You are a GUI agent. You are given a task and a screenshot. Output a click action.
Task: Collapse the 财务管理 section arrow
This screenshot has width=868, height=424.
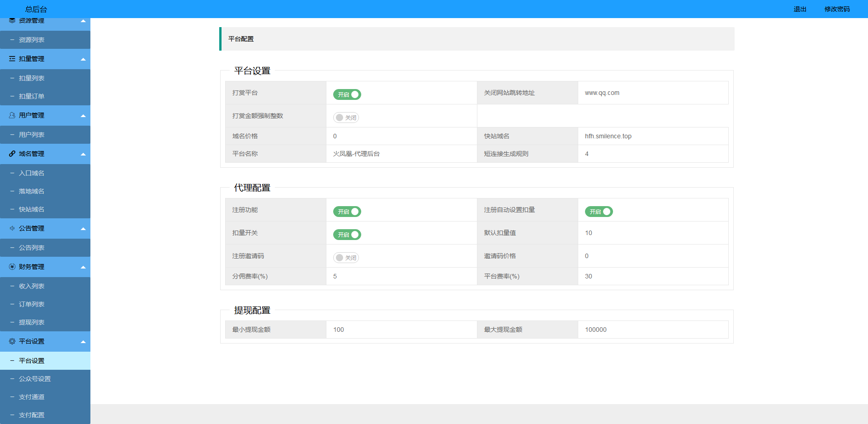coord(83,267)
